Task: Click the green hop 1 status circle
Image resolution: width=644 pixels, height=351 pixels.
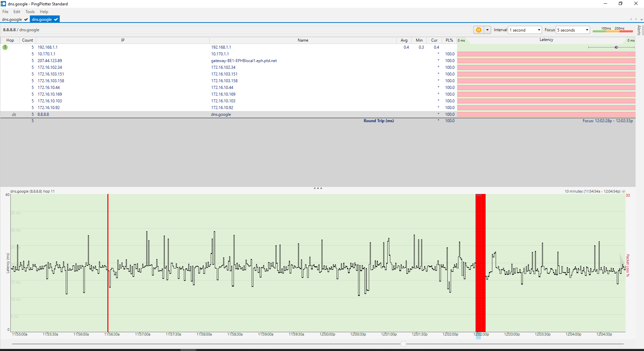Action: click(5, 47)
